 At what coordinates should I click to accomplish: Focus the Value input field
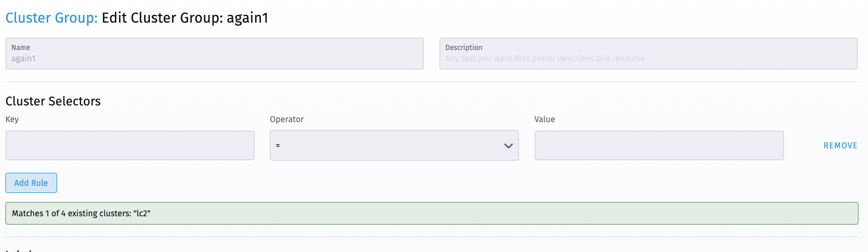click(659, 145)
